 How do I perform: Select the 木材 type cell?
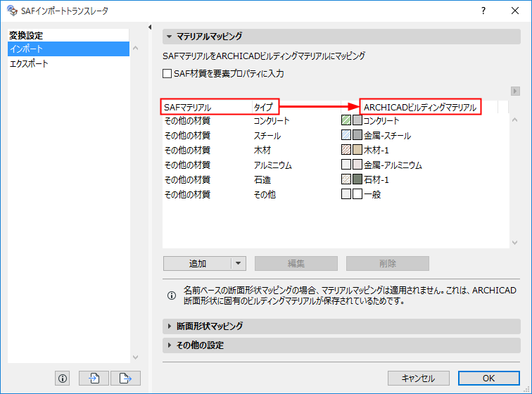click(x=262, y=150)
